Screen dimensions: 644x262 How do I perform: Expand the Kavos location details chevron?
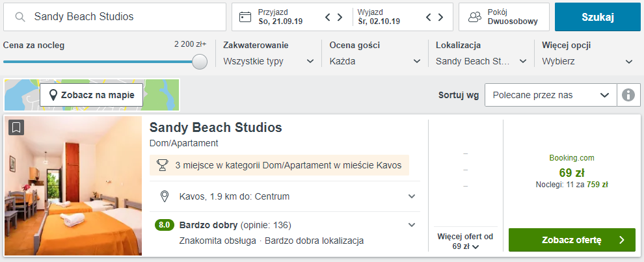(x=412, y=196)
